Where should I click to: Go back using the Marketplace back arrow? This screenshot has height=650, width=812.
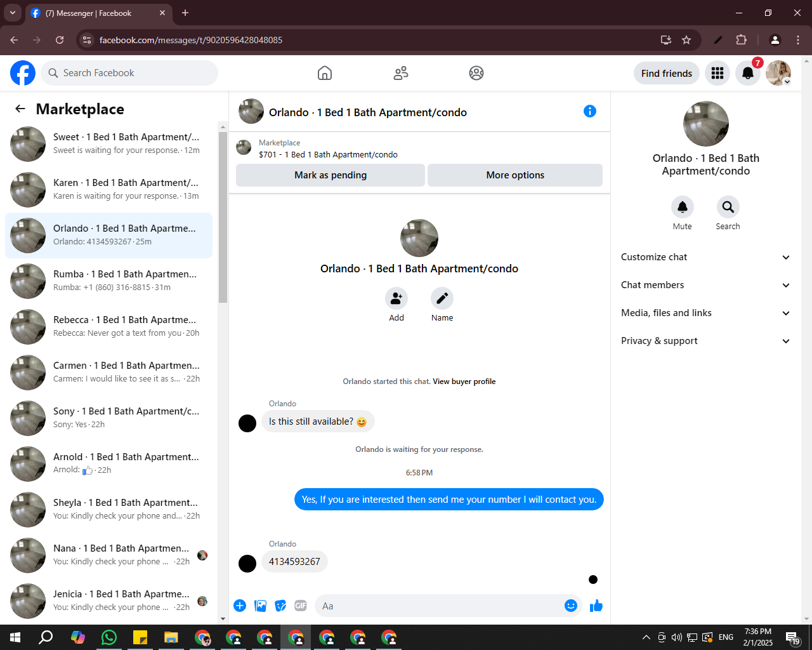click(x=20, y=109)
